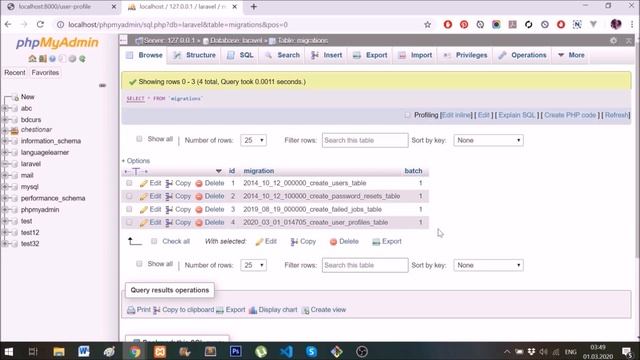
Task: Click lower Filter rows search field
Action: (365, 265)
